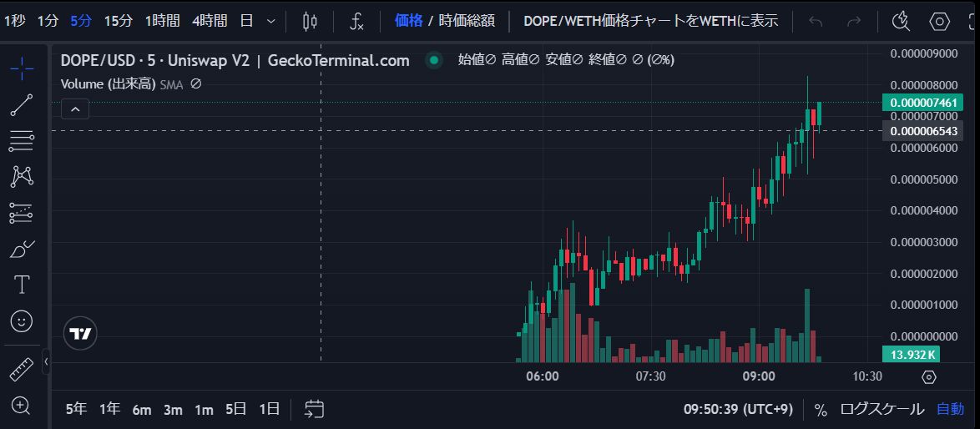980x429 pixels.
Task: Open the indicators fx menu
Action: [x=356, y=21]
